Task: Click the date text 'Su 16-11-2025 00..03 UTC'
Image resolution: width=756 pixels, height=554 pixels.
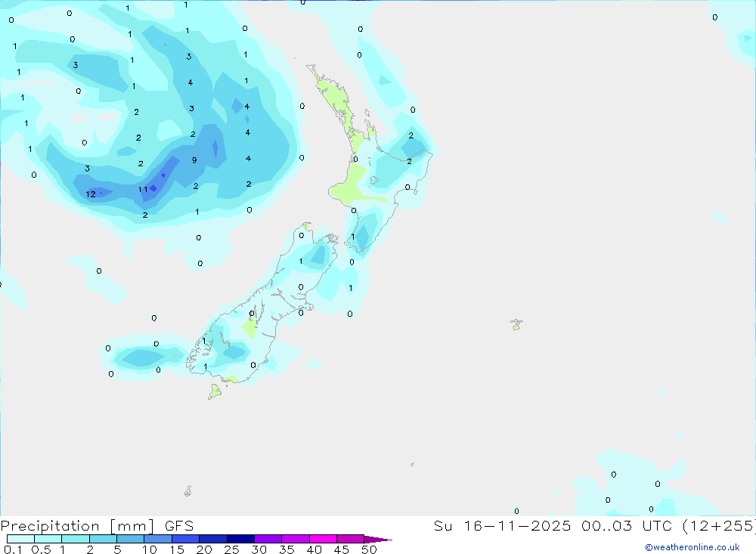Action: [x=553, y=525]
